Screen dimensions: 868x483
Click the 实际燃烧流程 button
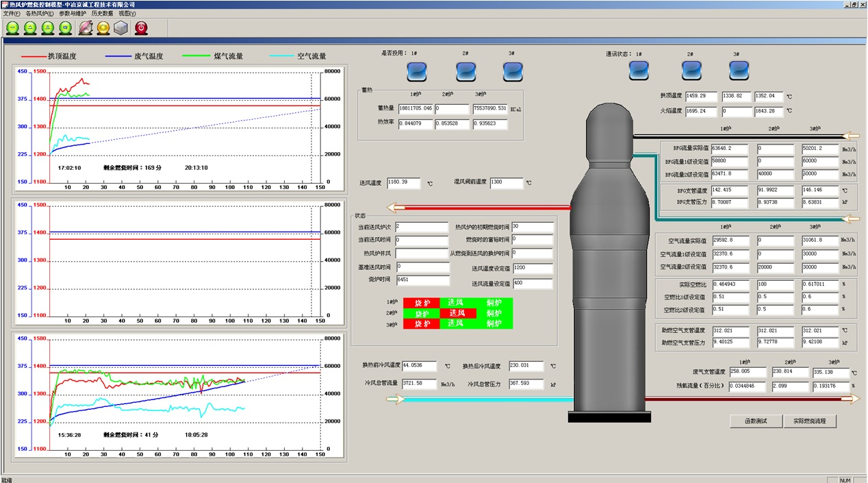coord(810,421)
